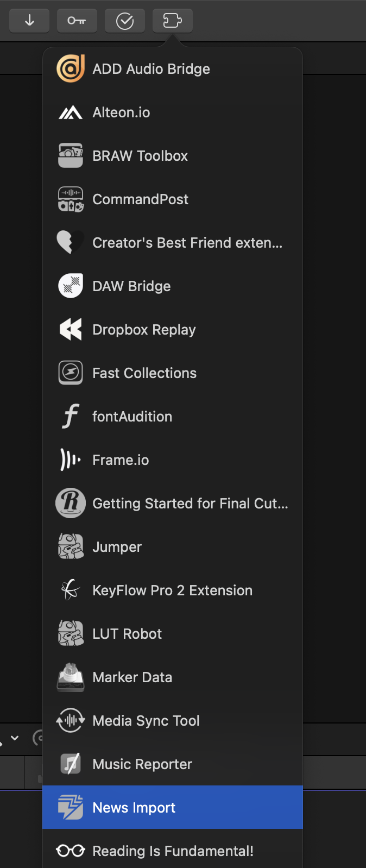This screenshot has width=366, height=868.
Task: Click the DAW Bridge round icon
Action: point(71,286)
